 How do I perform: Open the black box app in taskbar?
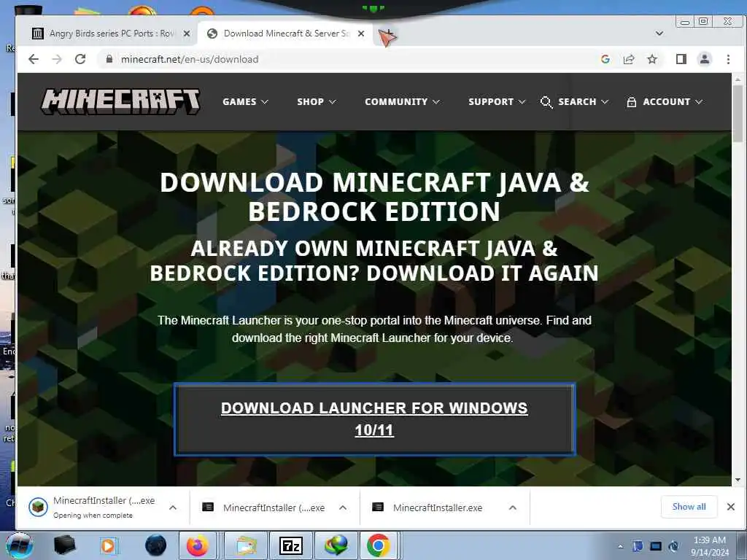(x=65, y=545)
